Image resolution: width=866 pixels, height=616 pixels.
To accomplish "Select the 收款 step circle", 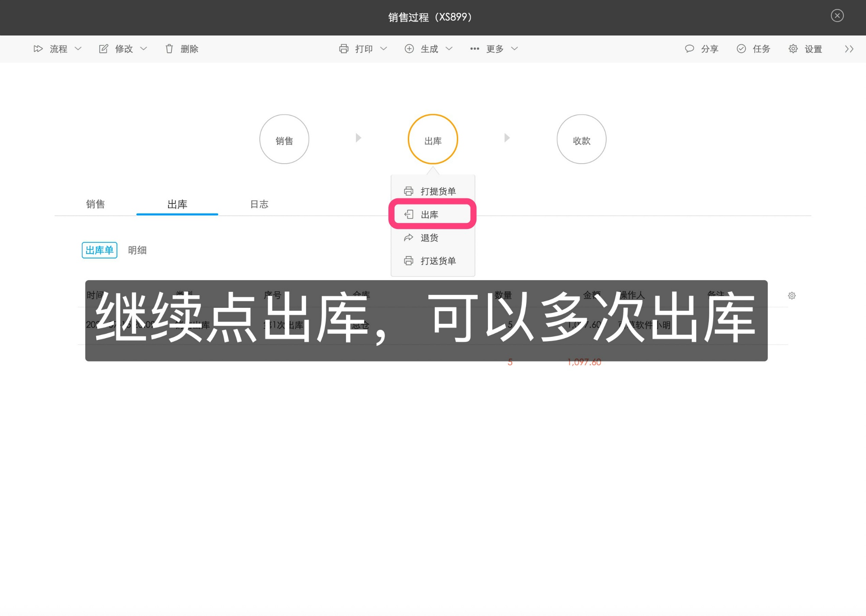I will coord(582,139).
